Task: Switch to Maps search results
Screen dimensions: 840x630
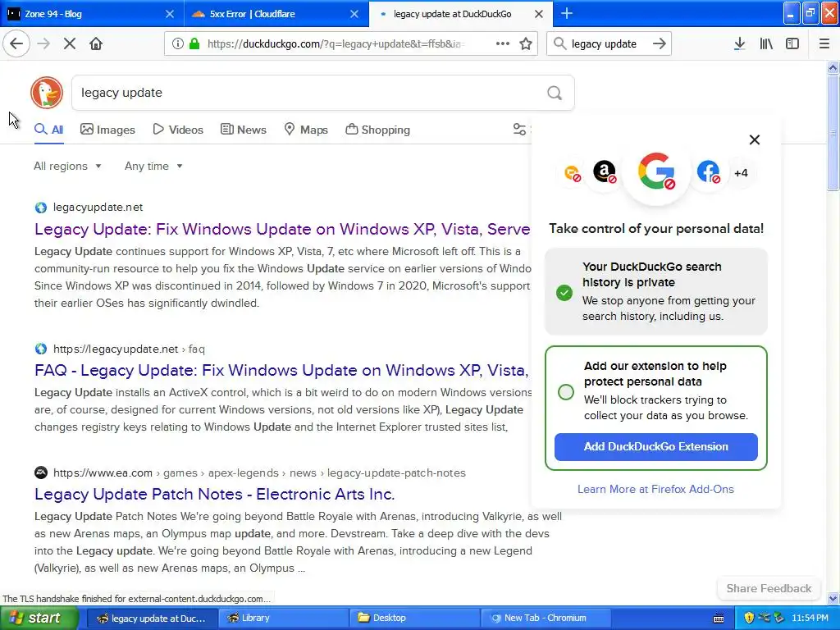Action: coord(306,130)
